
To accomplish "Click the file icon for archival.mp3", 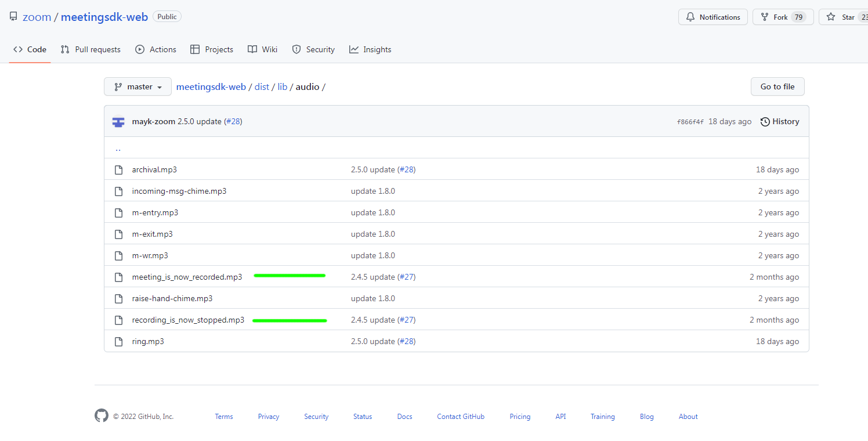I will point(119,170).
